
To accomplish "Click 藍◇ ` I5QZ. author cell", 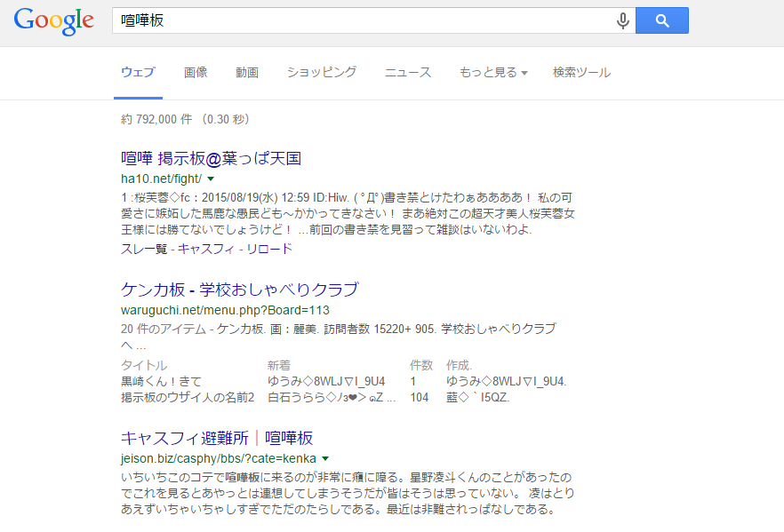I will pos(477,398).
